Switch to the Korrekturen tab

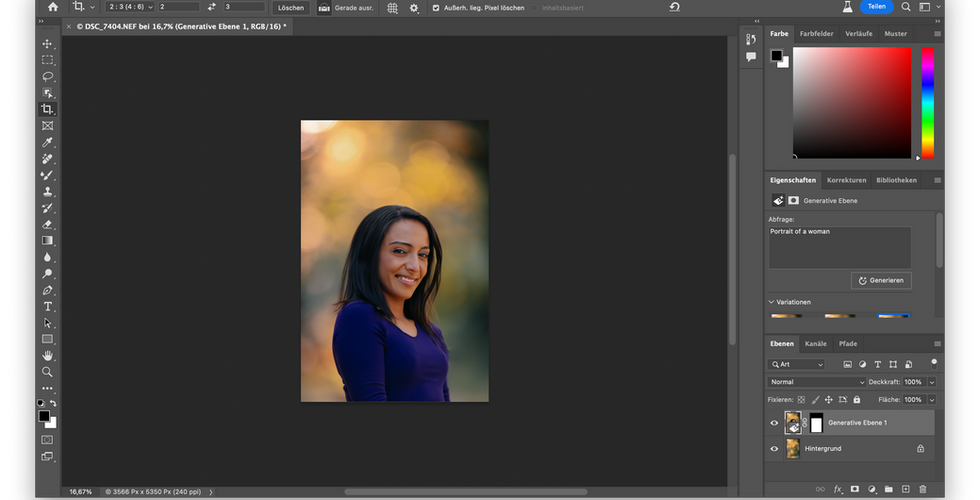point(846,180)
